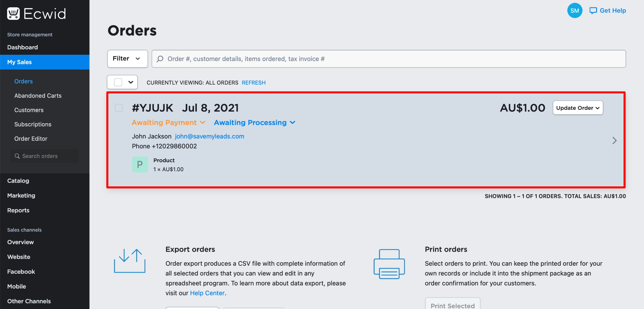Open Order Editor page
The image size is (644, 309).
point(31,139)
